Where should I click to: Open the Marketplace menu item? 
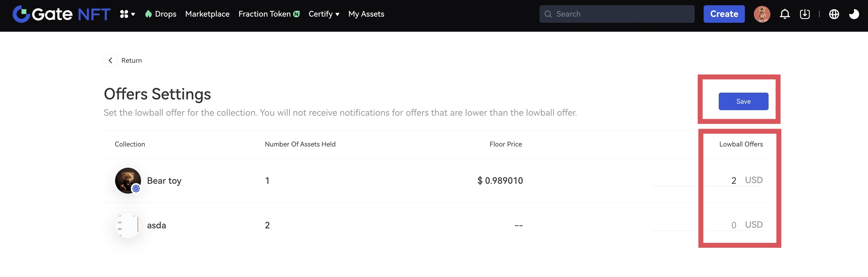[x=207, y=14]
